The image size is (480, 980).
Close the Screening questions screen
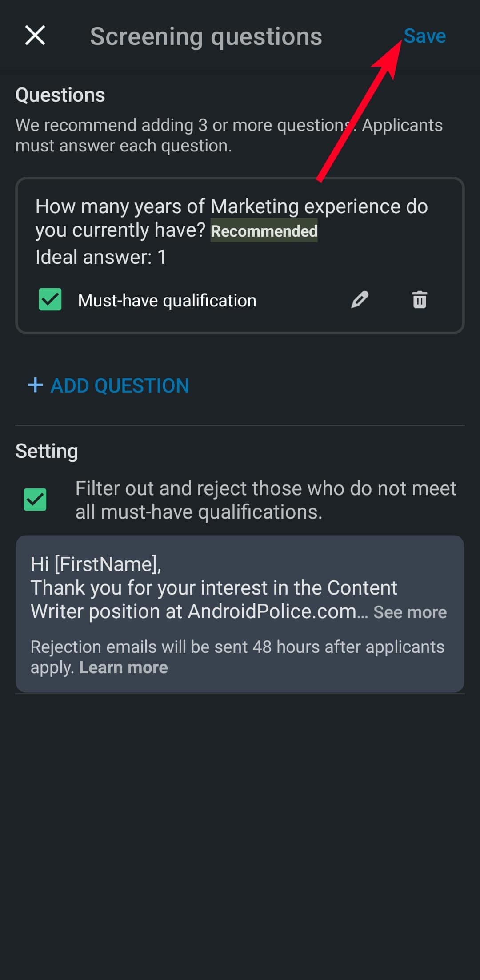click(35, 36)
